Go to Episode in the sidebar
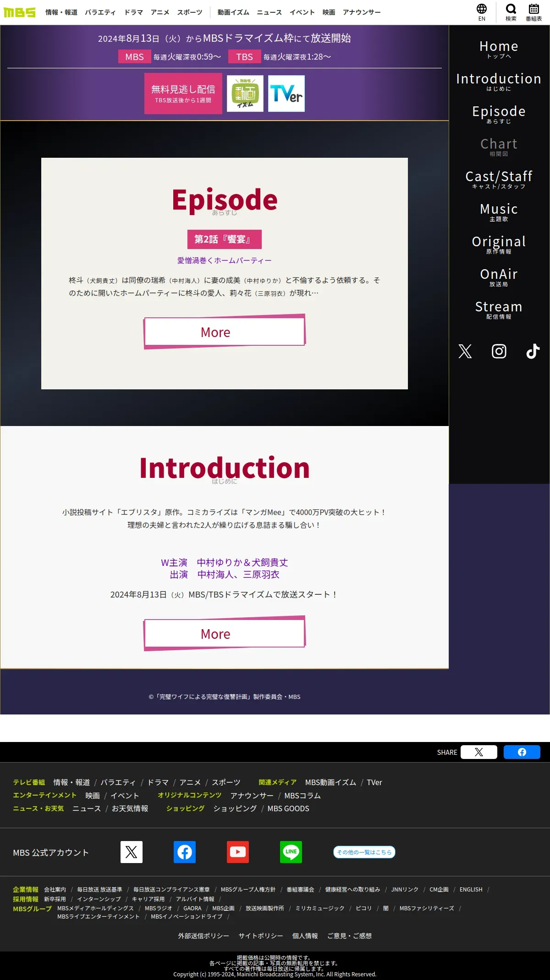 pos(499,114)
